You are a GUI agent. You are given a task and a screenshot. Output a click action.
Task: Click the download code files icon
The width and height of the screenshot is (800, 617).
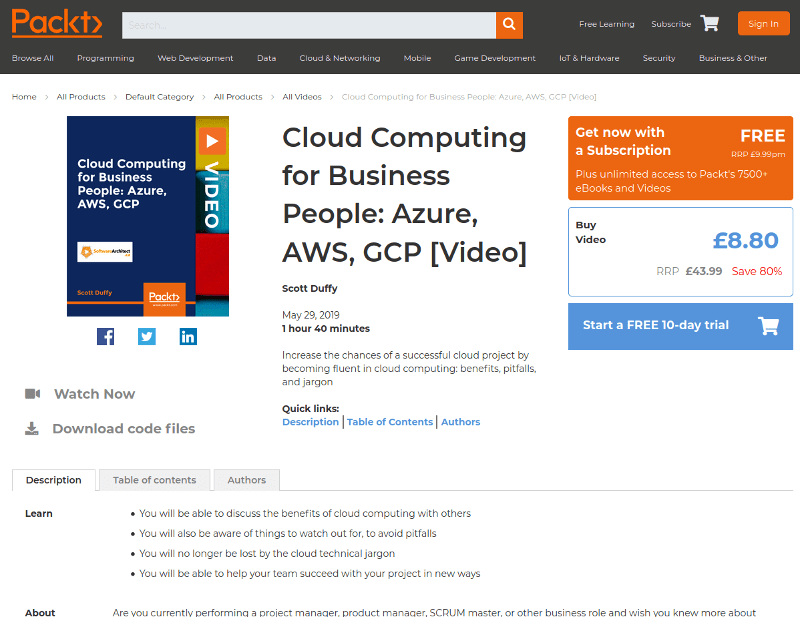coord(32,428)
